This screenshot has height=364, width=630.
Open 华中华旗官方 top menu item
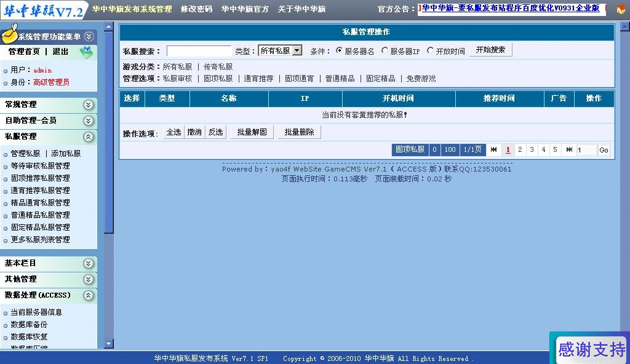[x=245, y=9]
